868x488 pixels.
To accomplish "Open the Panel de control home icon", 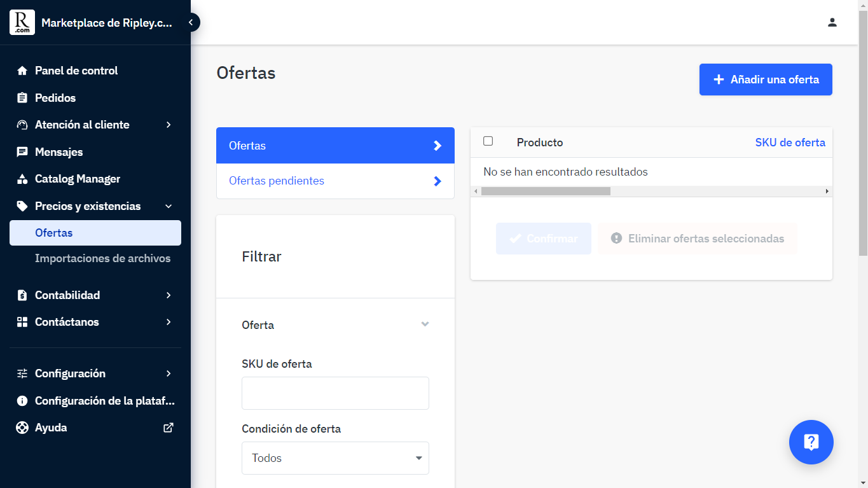I will click(x=21, y=70).
